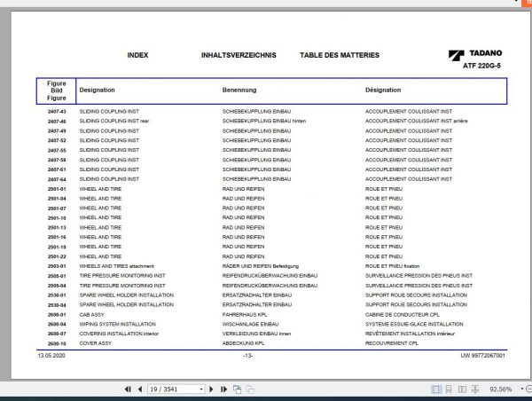
Task: Click 'ROUE ET PNEU fixation' entry
Action: (x=392, y=266)
